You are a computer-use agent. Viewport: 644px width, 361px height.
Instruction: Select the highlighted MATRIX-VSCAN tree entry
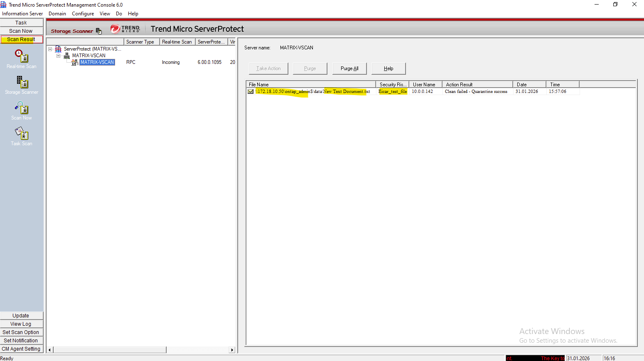point(97,62)
